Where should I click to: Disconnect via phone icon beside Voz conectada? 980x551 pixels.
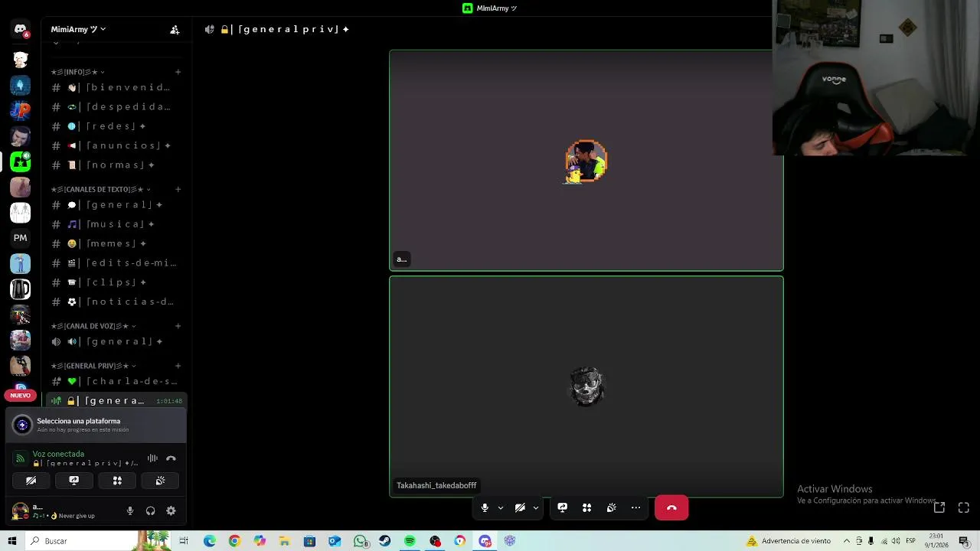[171, 458]
